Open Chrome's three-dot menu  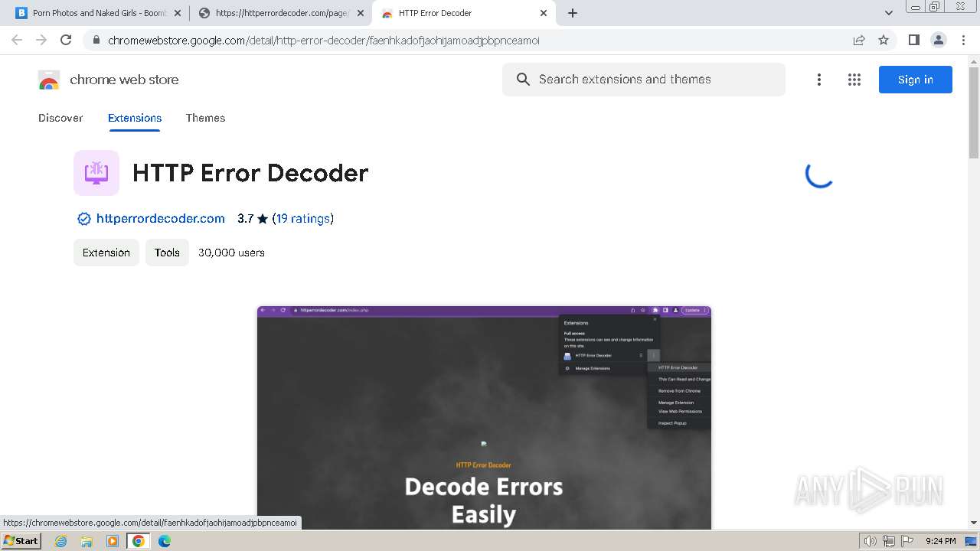coord(963,40)
